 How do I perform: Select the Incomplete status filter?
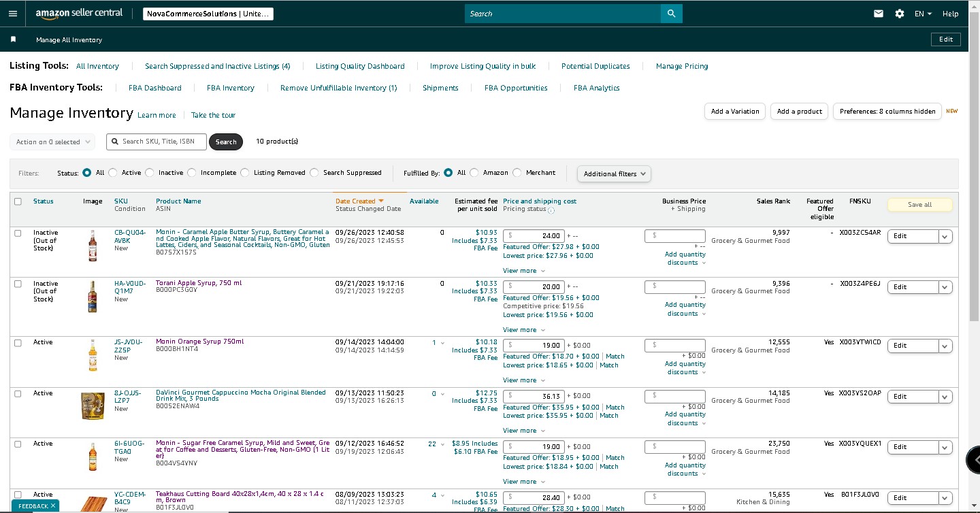(192, 173)
